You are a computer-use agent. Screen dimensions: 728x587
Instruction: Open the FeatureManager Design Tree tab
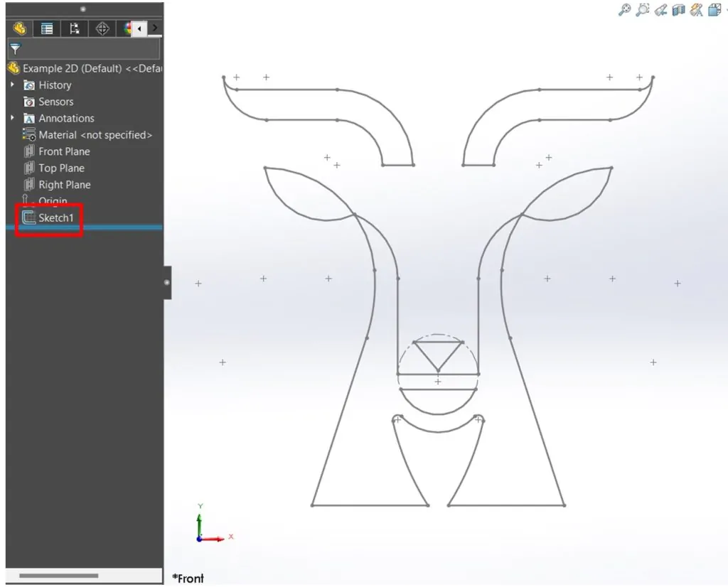click(x=19, y=28)
